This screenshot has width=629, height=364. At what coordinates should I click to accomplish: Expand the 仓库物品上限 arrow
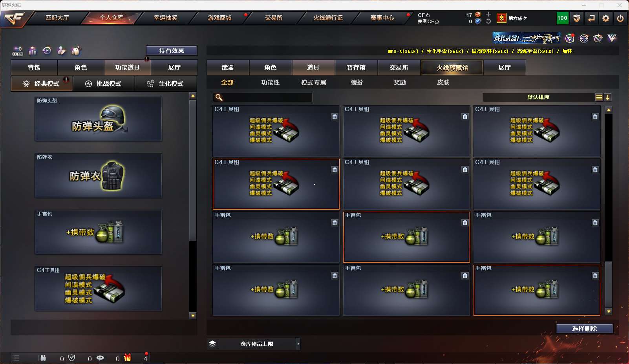point(298,344)
